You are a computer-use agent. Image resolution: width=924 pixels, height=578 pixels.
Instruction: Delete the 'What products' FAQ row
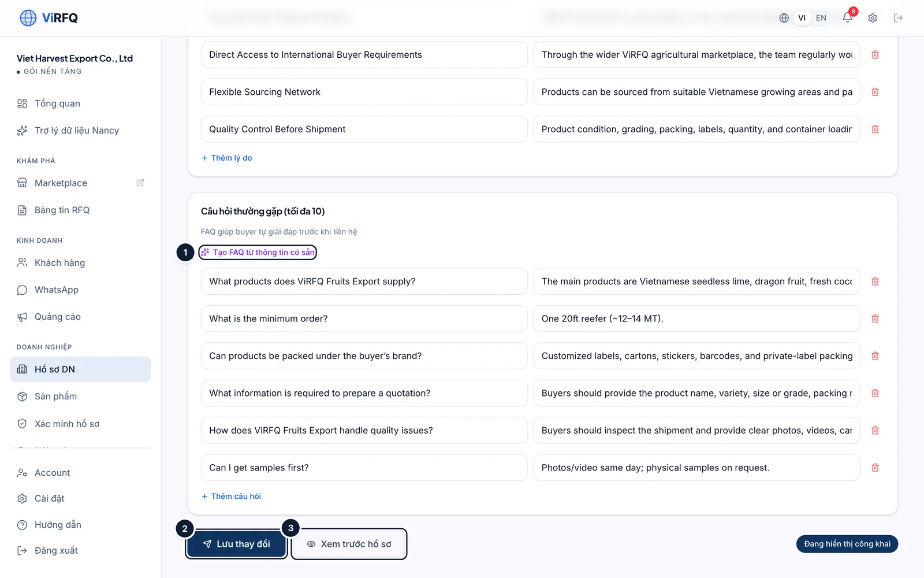(875, 281)
